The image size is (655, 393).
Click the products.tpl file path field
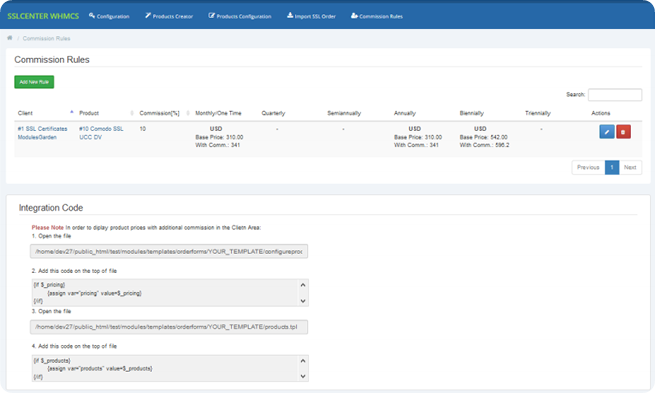[x=169, y=327]
